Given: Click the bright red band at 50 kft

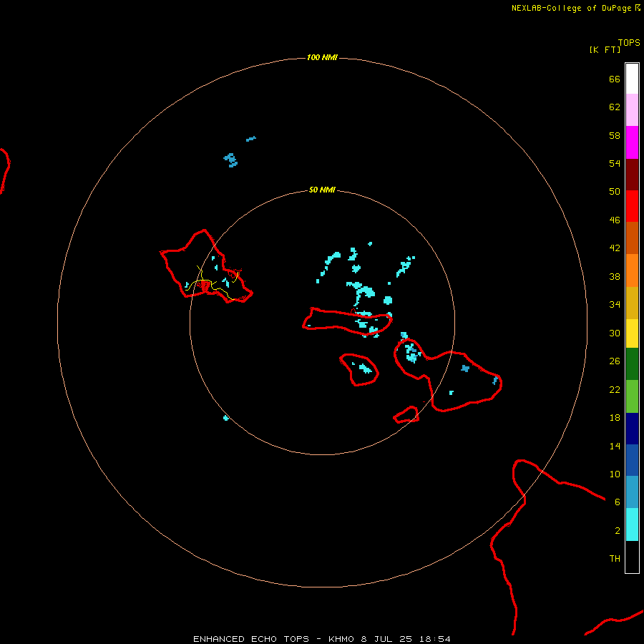Looking at the screenshot, I should click(632, 206).
